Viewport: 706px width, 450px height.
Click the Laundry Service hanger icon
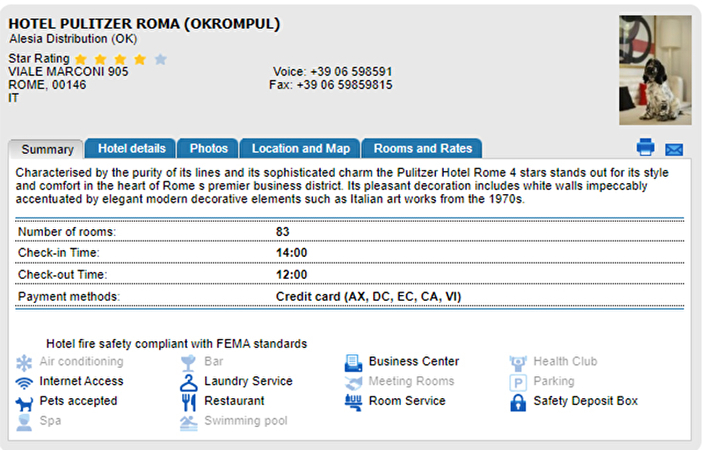coord(189,383)
